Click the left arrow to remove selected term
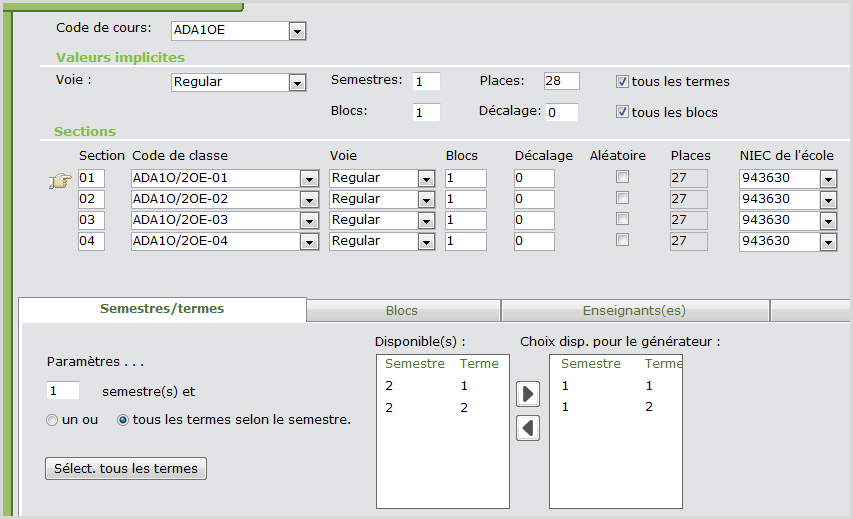This screenshot has height=519, width=853. [x=528, y=428]
